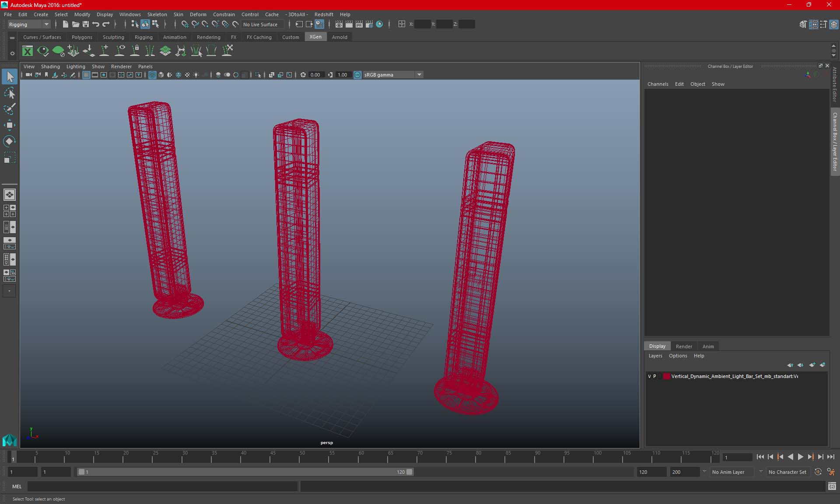Viewport: 840px width, 504px height.
Task: Click the New Scene icon
Action: (x=65, y=24)
